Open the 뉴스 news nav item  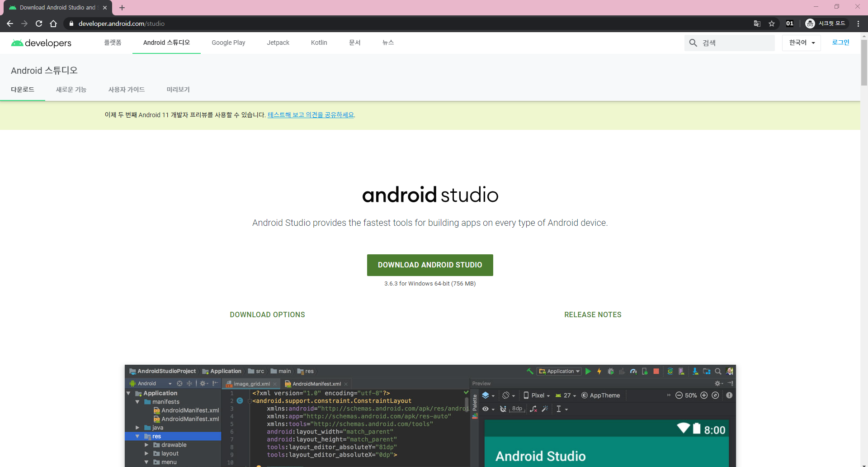coord(388,43)
